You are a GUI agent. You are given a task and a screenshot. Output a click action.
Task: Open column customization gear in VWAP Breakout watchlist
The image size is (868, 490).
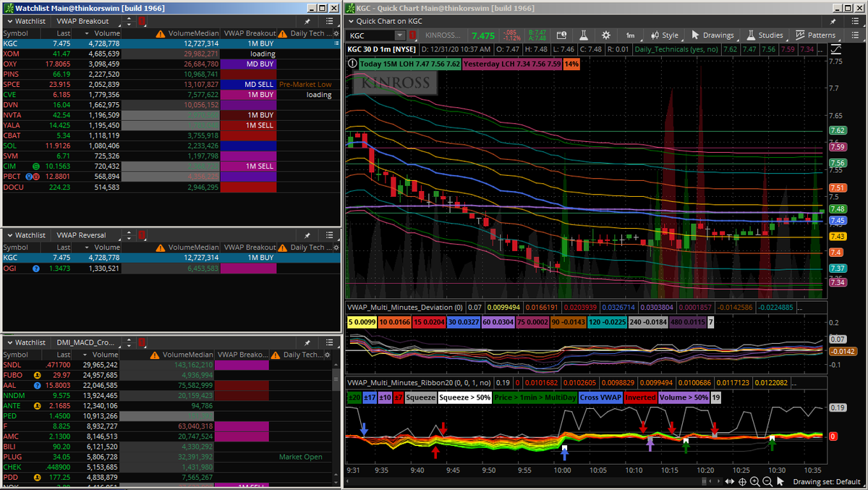(x=336, y=33)
